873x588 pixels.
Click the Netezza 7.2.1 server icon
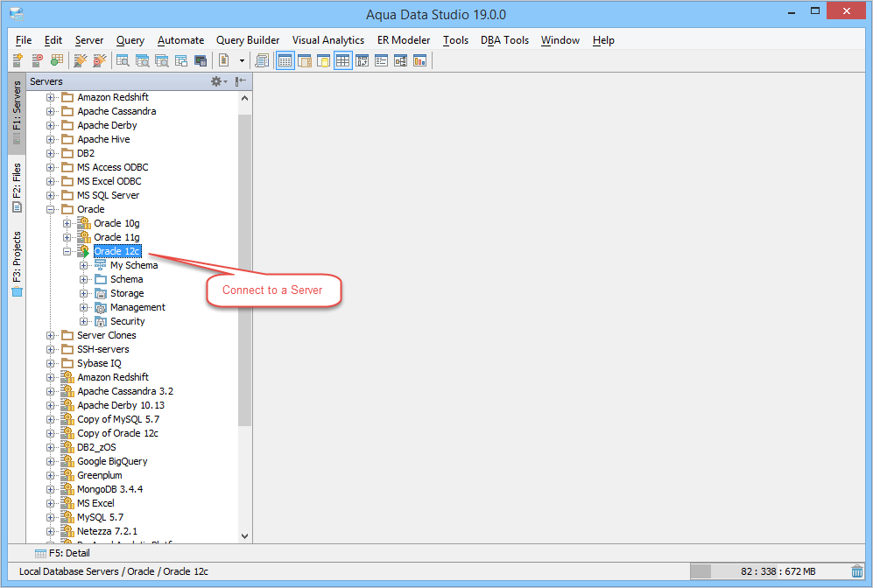(x=67, y=531)
